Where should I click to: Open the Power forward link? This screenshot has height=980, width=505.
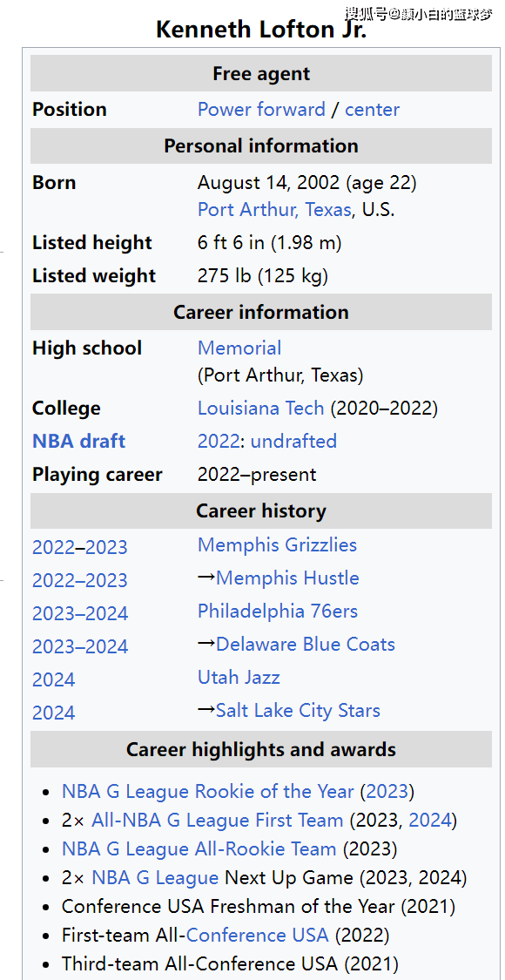pos(261,110)
